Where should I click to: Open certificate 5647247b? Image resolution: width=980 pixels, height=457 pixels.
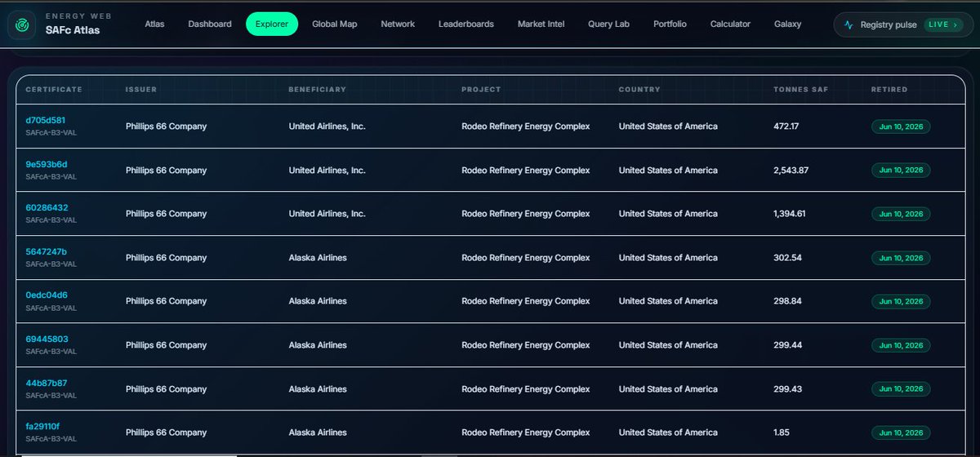(x=47, y=251)
